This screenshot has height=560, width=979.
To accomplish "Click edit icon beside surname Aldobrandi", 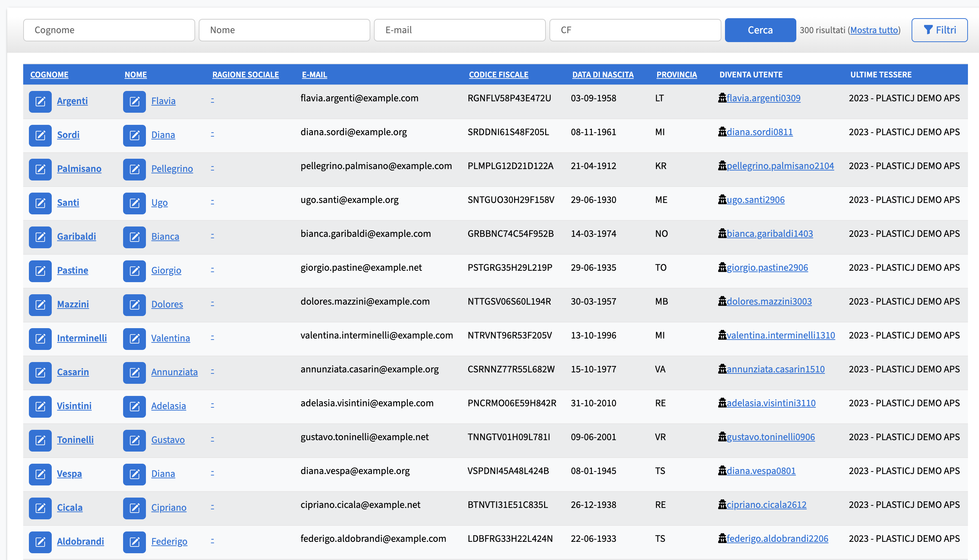I will pos(40,541).
